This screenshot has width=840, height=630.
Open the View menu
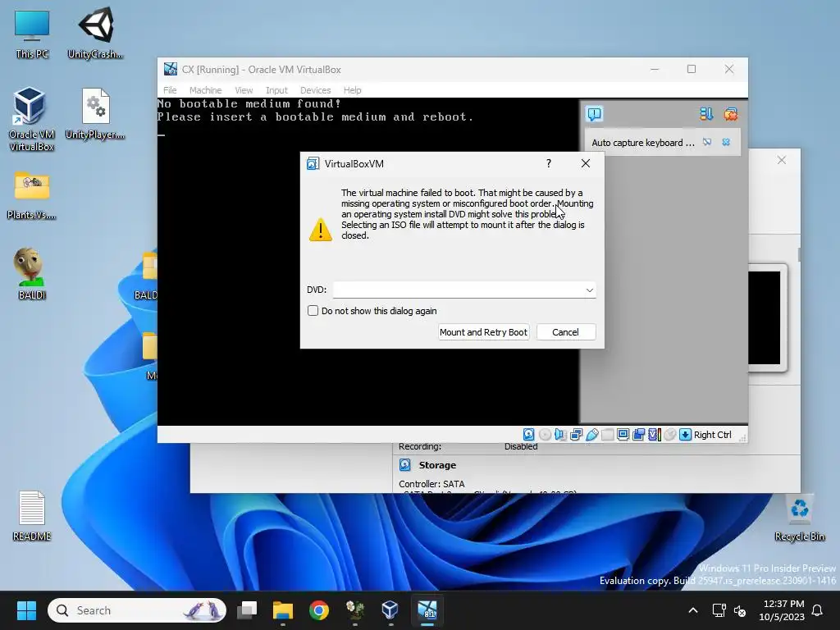point(243,90)
